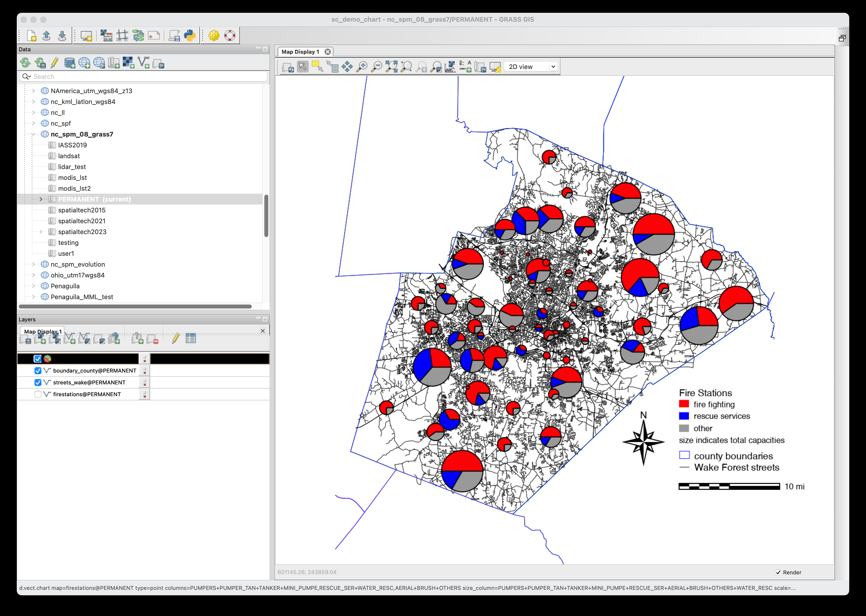Expand the PERMANENT (current) mapset
866x616 pixels.
pyautogui.click(x=41, y=199)
